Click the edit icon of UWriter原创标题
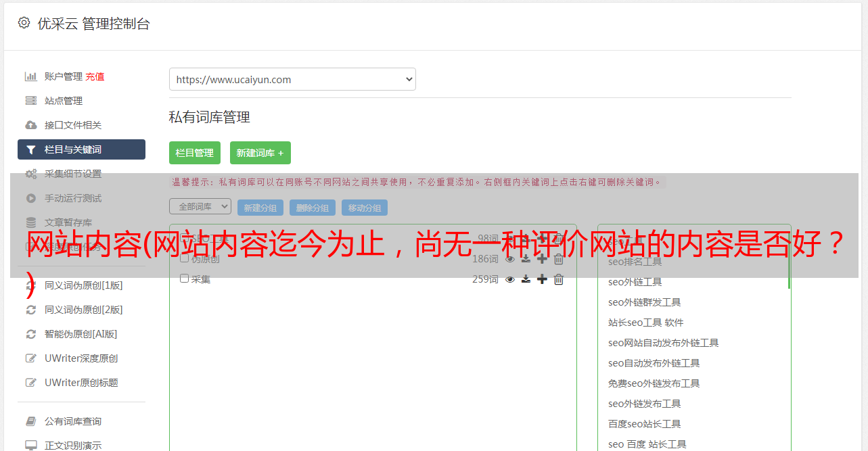 point(31,383)
